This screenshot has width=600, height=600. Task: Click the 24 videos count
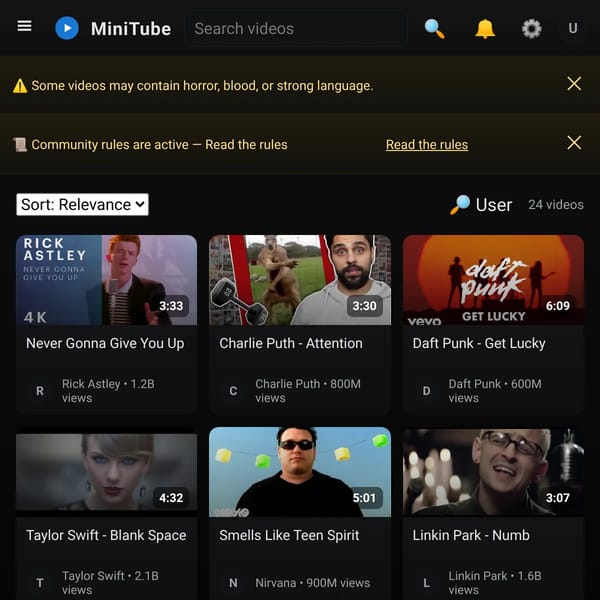click(556, 205)
